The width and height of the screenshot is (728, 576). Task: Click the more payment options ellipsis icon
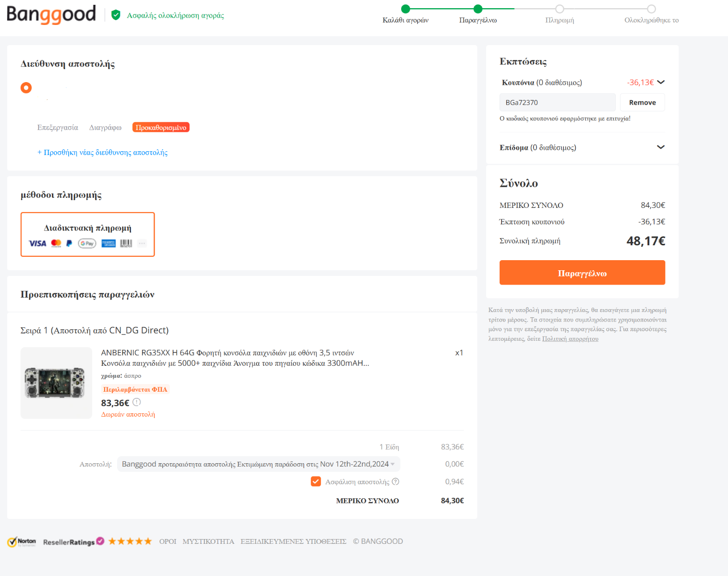(142, 243)
